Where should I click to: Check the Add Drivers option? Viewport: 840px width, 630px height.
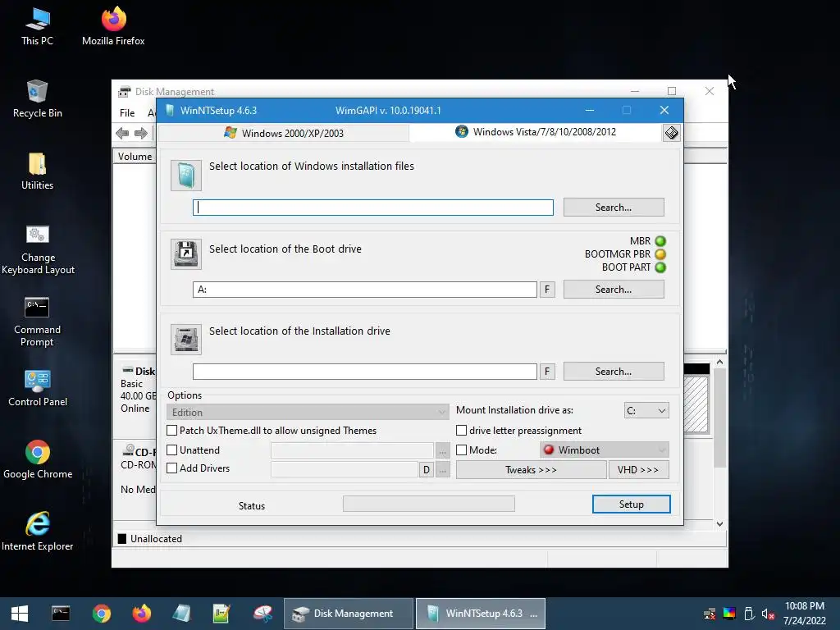pyautogui.click(x=172, y=468)
